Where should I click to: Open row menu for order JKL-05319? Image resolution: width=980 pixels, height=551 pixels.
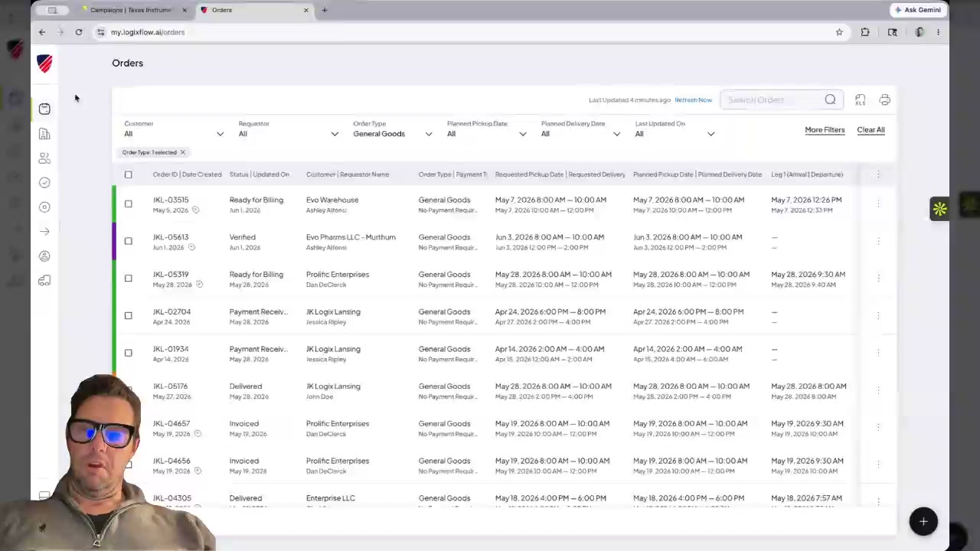point(878,279)
